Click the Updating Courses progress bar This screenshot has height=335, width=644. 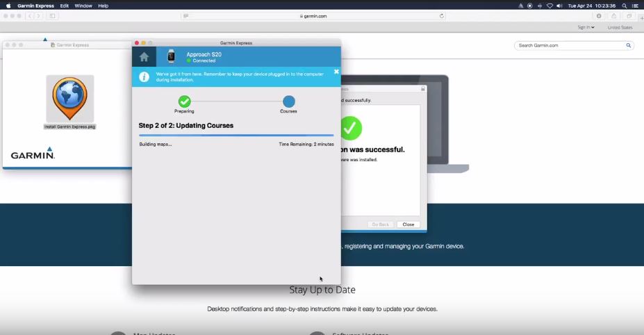236,135
